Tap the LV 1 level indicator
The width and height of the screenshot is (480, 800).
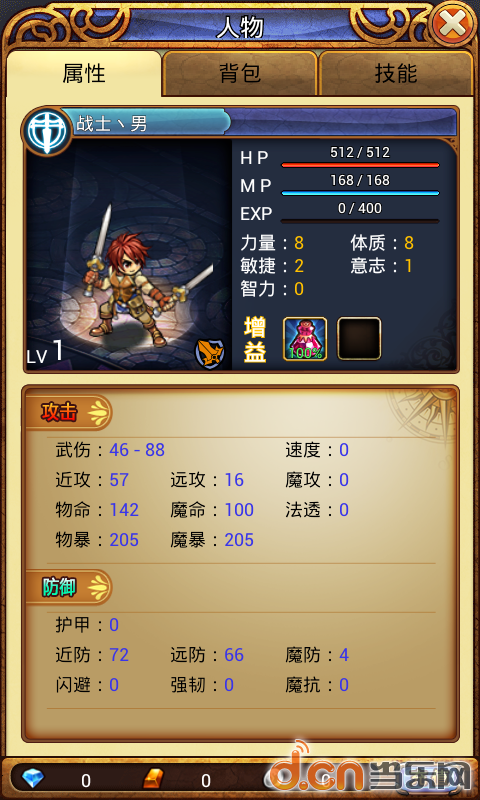coord(45,352)
